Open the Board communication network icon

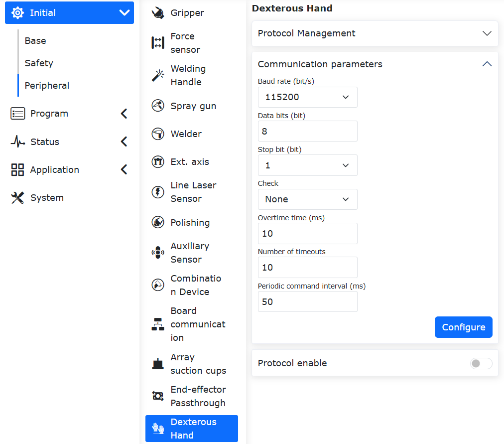[x=157, y=324]
